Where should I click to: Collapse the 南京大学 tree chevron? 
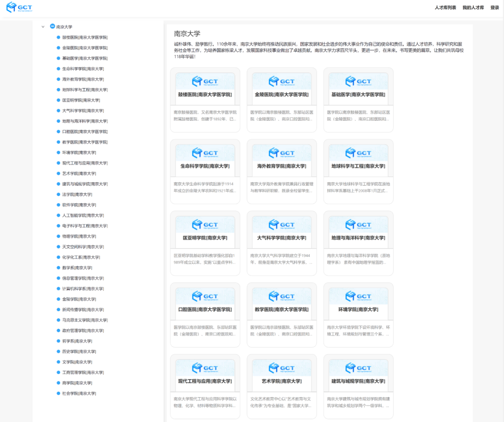pyautogui.click(x=43, y=27)
